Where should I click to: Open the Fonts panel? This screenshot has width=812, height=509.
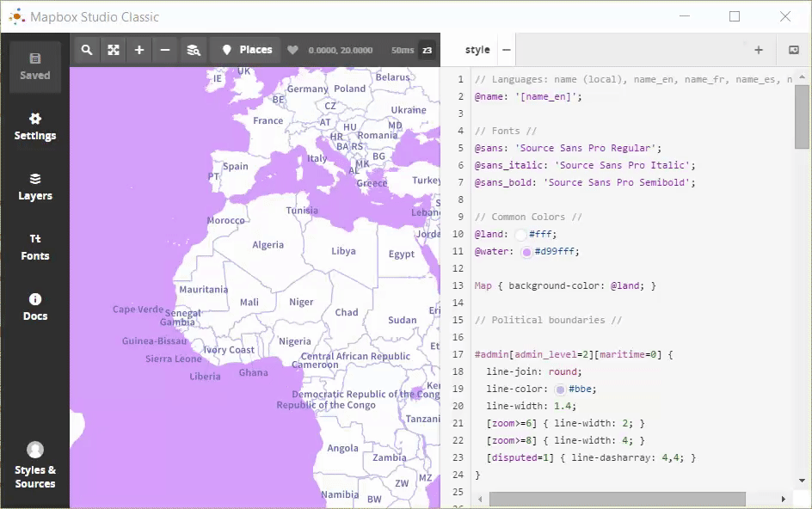(35, 247)
